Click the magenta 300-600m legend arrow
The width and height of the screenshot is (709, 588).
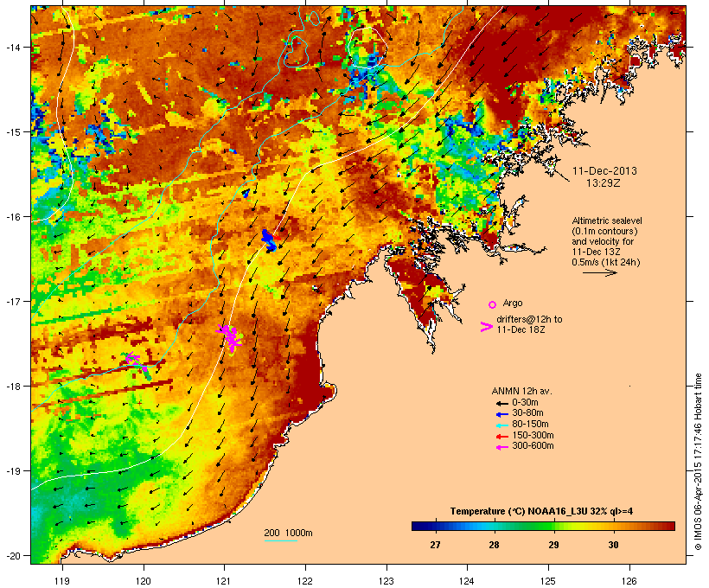point(501,447)
